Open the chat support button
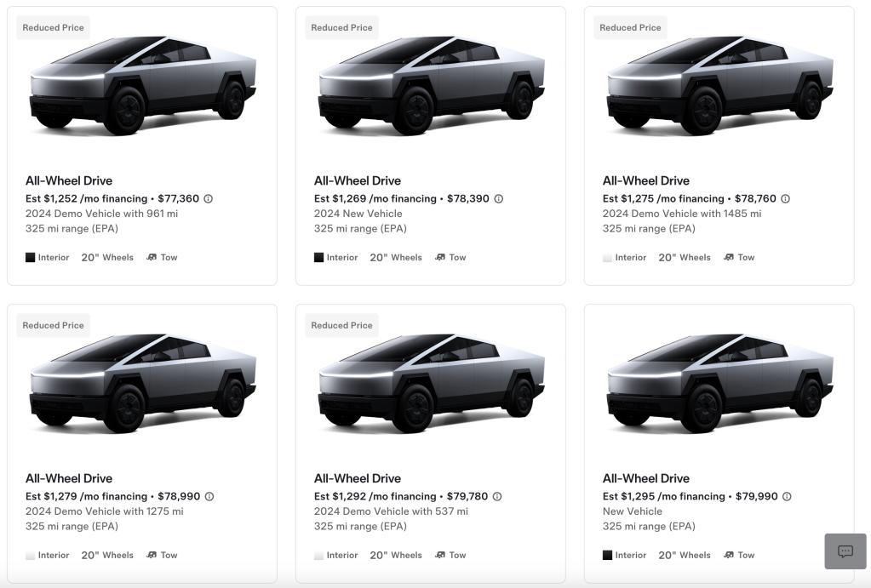 coord(845,551)
